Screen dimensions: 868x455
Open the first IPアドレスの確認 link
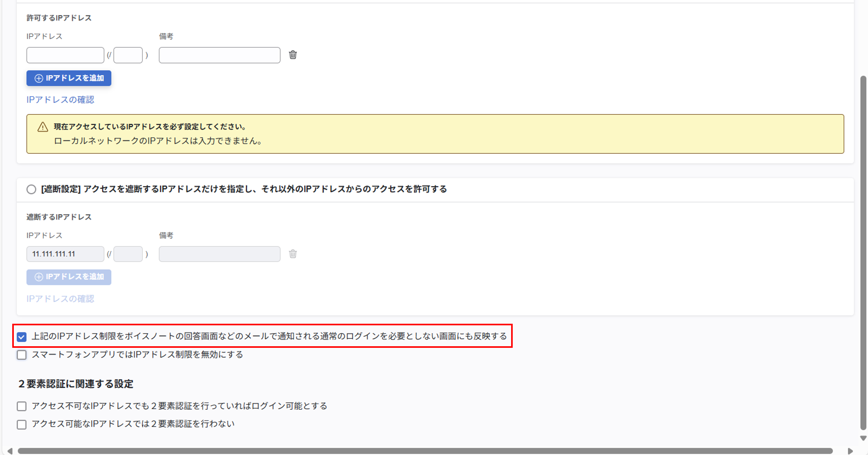[60, 99]
